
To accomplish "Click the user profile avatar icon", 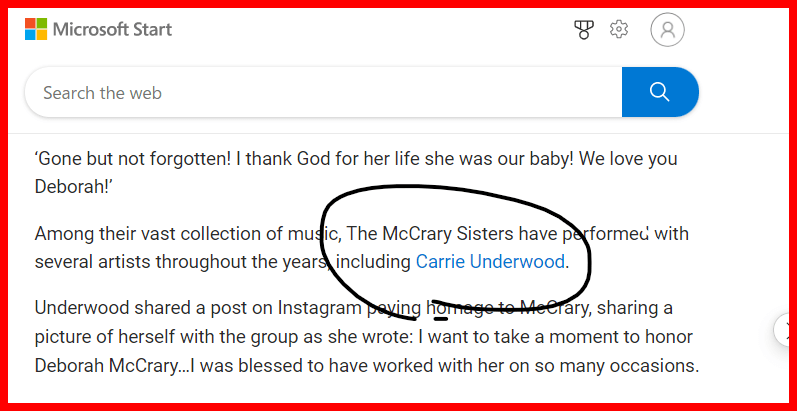I will point(667,30).
